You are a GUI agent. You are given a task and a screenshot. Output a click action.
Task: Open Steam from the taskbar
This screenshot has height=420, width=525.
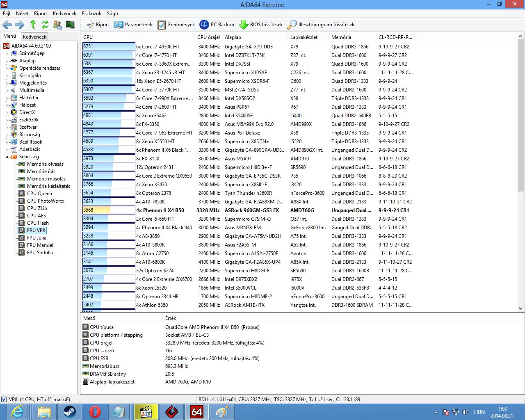point(69,411)
